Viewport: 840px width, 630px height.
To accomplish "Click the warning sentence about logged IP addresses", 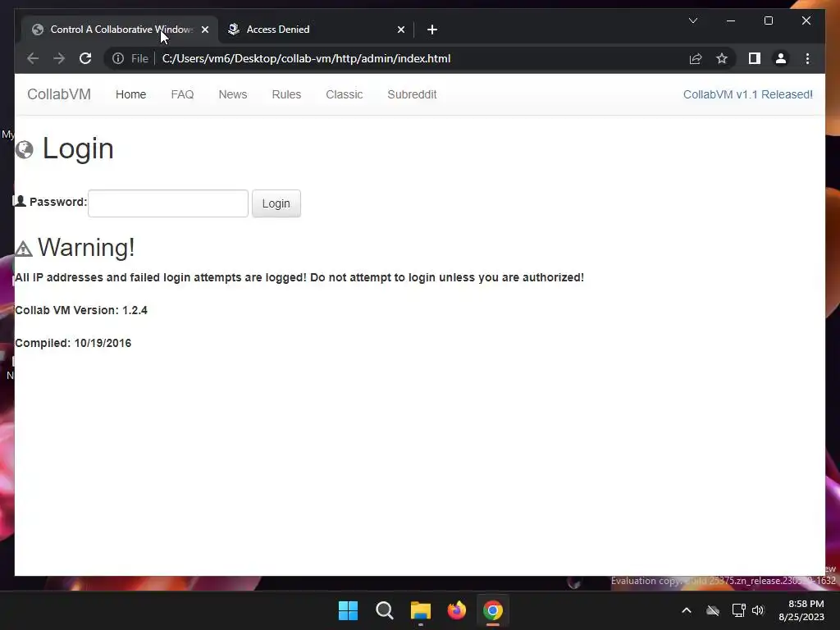I will 299,277.
